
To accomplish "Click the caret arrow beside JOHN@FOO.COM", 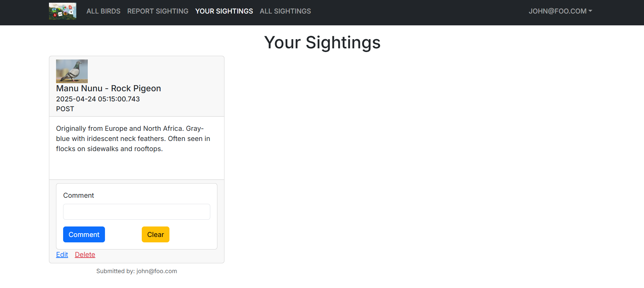I will click(x=590, y=11).
